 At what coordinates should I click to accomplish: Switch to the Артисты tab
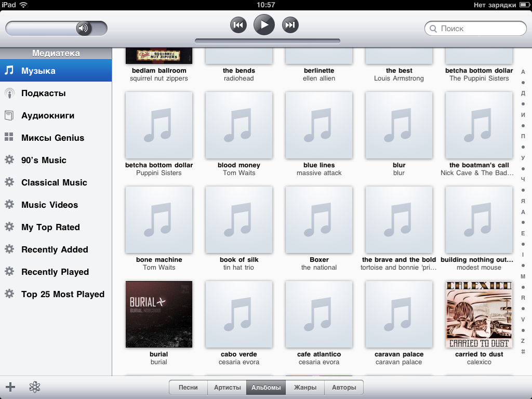pyautogui.click(x=227, y=388)
